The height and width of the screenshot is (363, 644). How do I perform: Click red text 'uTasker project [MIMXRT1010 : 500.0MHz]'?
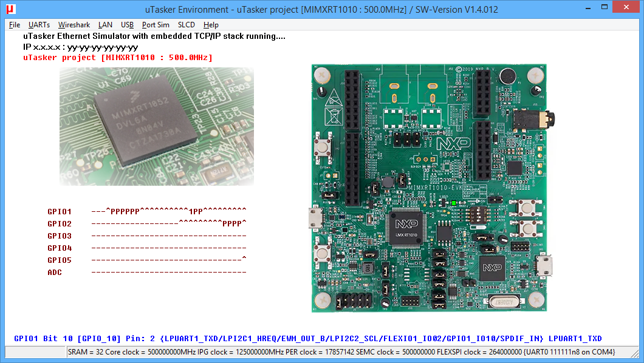(x=118, y=58)
